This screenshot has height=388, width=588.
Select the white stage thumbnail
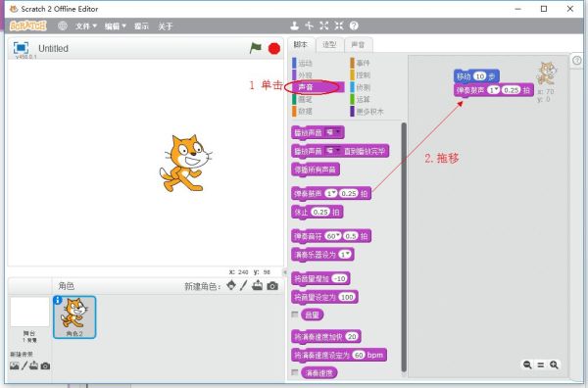point(29,312)
